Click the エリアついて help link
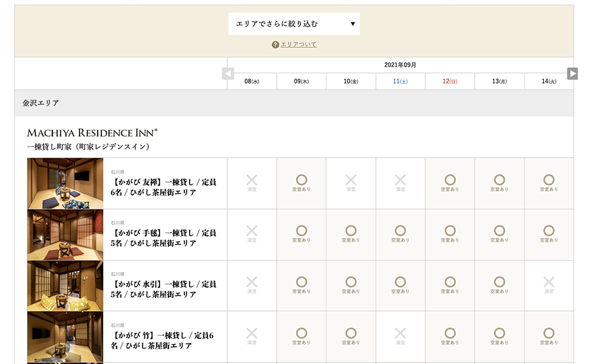 point(299,45)
